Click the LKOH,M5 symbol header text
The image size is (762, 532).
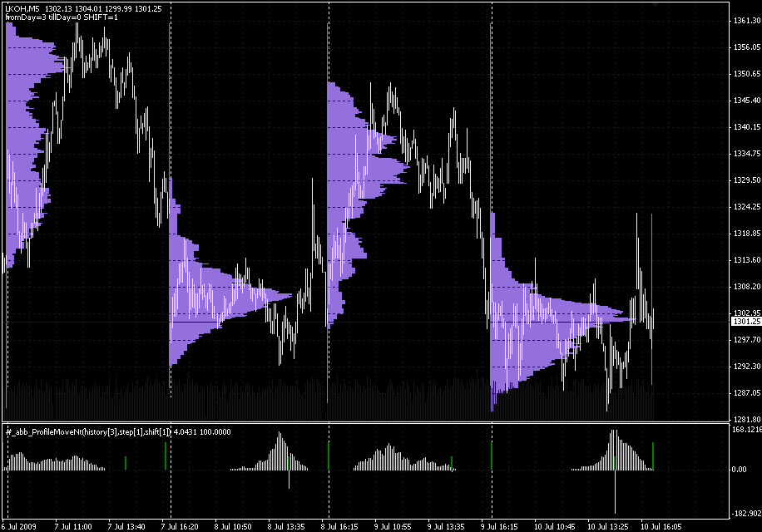coord(22,8)
